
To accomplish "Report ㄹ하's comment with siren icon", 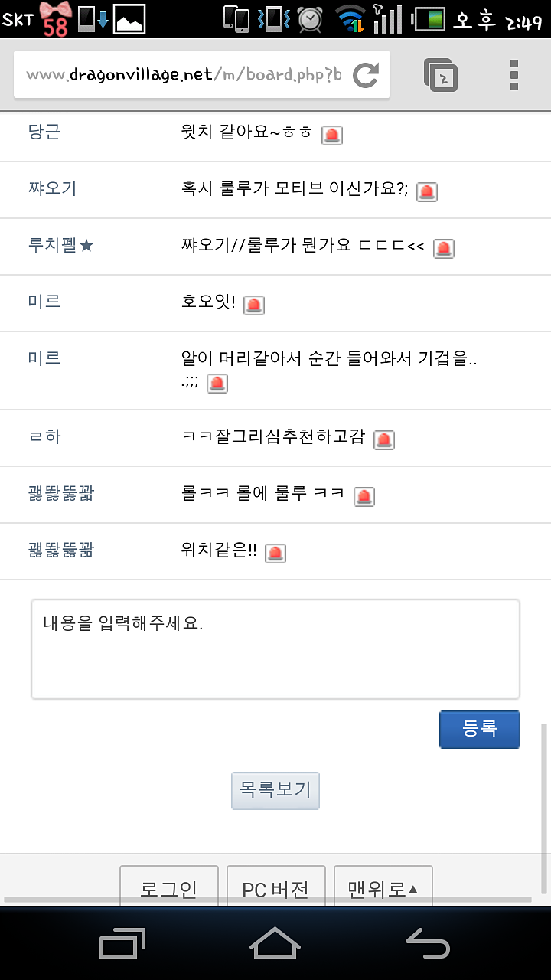I will [384, 439].
